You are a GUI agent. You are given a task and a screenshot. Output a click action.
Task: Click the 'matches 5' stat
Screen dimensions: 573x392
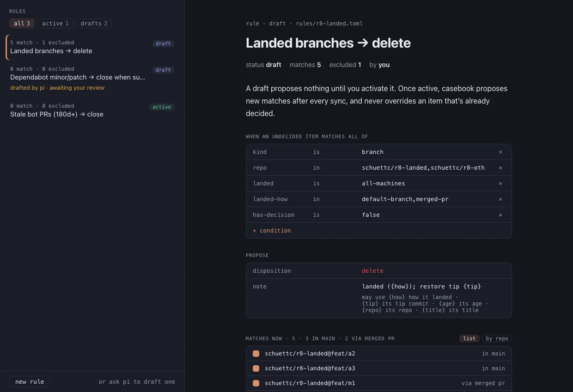pos(305,65)
